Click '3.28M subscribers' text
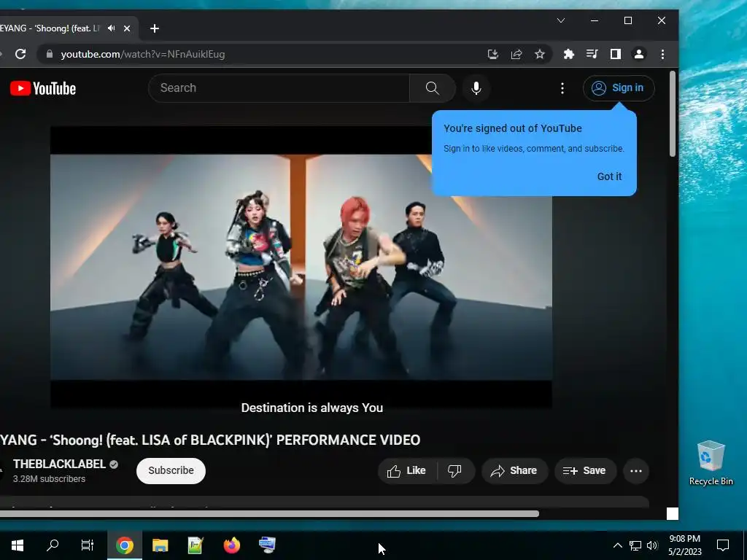The height and width of the screenshot is (560, 747). click(49, 479)
